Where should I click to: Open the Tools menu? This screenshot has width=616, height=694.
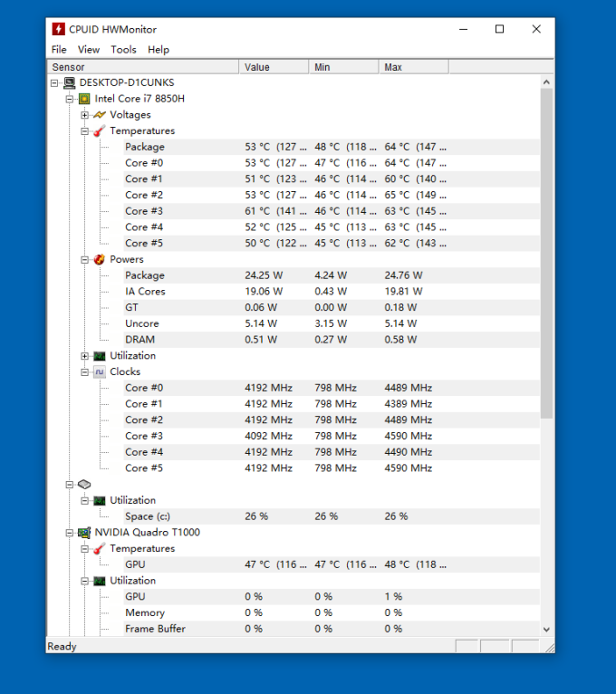click(x=123, y=50)
